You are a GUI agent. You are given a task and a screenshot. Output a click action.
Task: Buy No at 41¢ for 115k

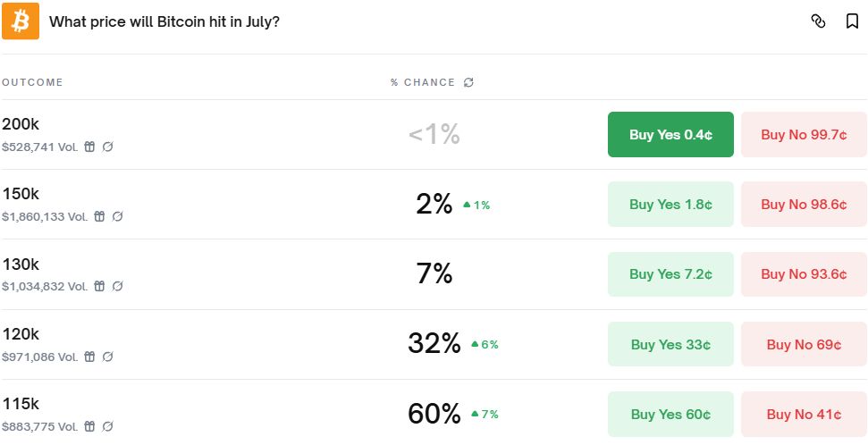pyautogui.click(x=804, y=414)
